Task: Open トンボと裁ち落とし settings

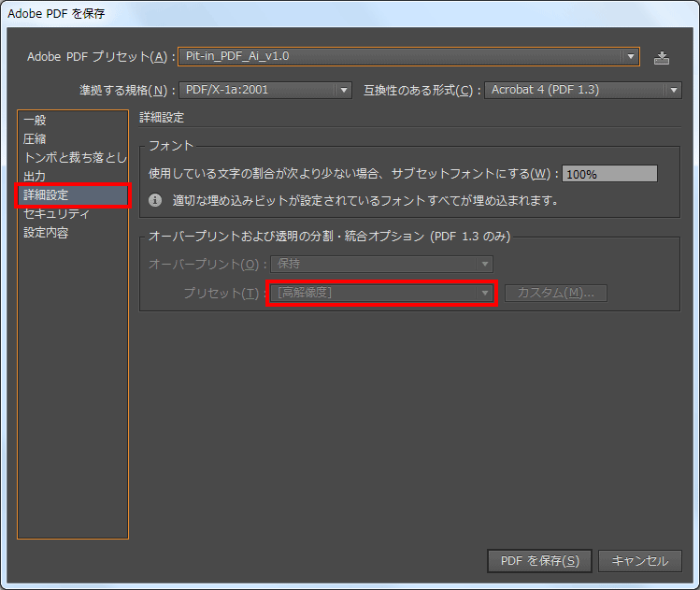Action: 73,158
